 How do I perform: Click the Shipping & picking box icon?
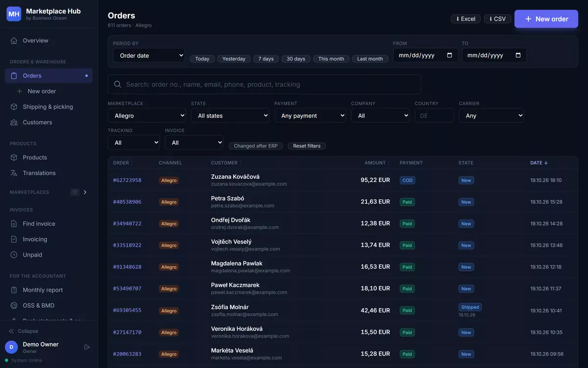point(14,107)
